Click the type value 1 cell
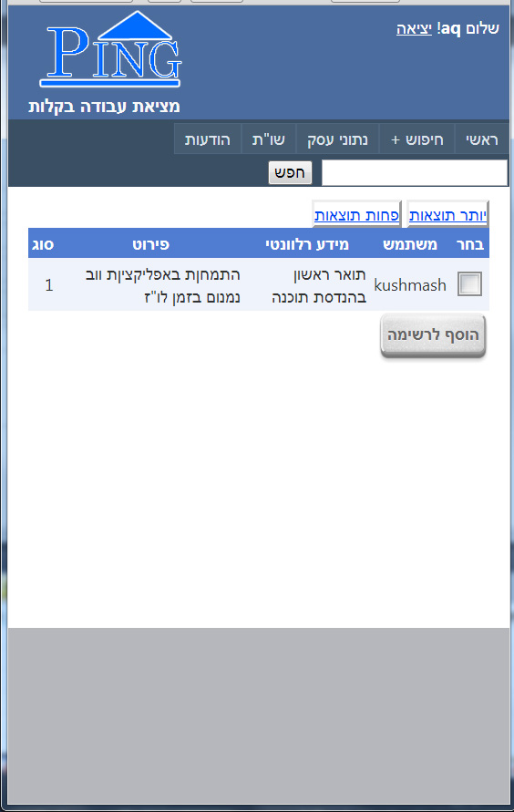The height and width of the screenshot is (812, 514). click(x=49, y=285)
